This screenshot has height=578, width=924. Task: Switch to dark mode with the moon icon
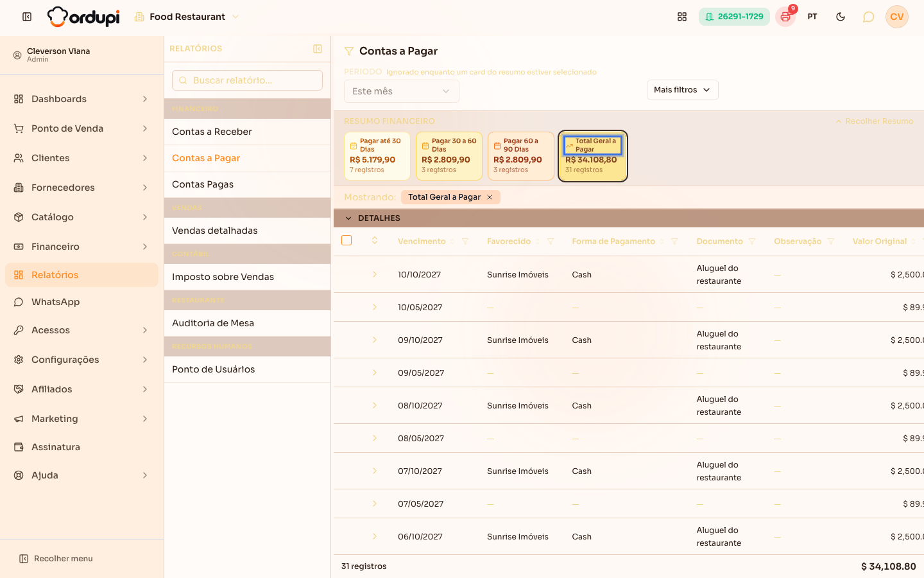841,17
